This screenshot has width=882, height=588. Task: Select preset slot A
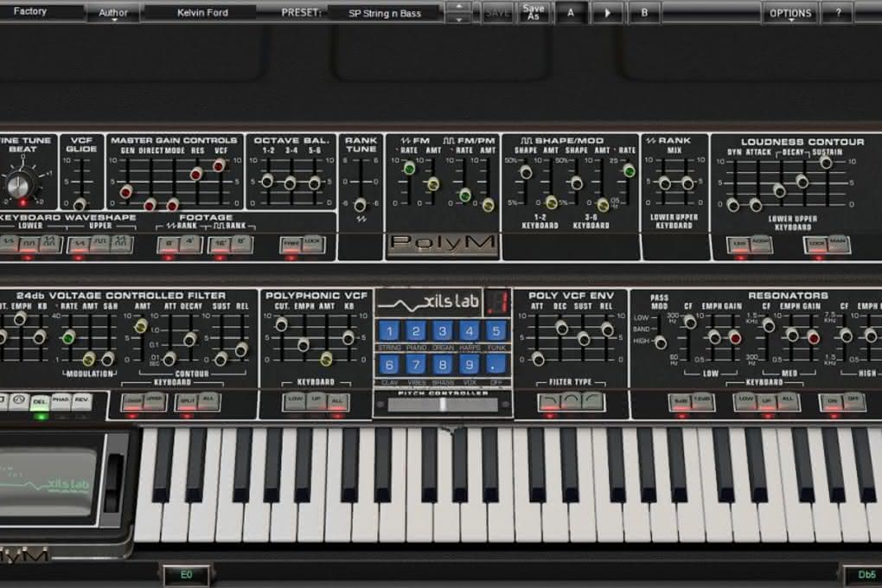click(571, 13)
